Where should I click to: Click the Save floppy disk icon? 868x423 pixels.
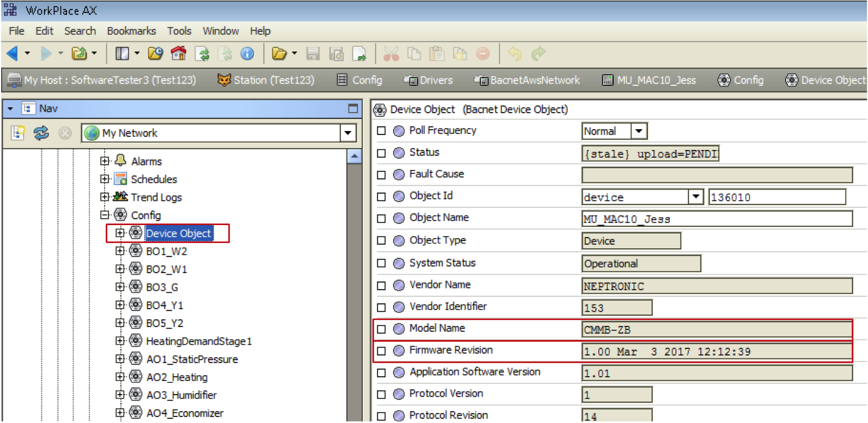tap(313, 54)
